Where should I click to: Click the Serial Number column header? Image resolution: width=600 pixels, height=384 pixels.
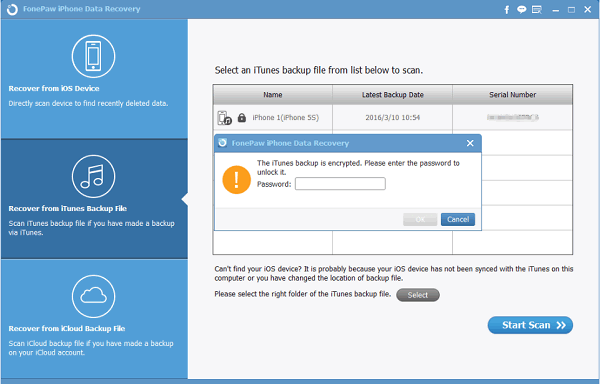[513, 95]
